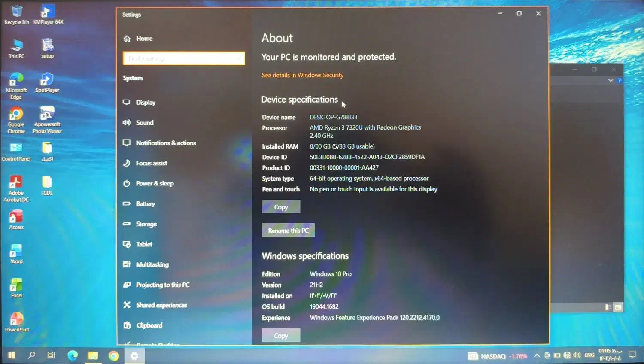
Task: Select the This PC desktop icon
Action: (x=16, y=49)
